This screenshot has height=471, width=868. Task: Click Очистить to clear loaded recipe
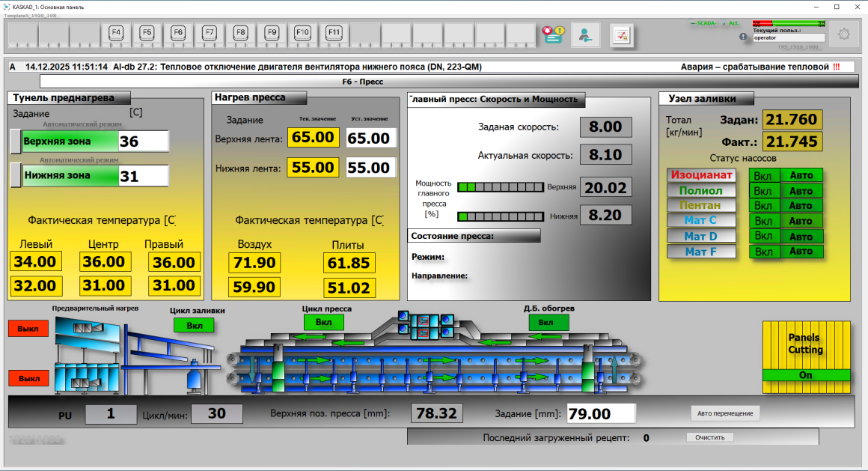pos(709,437)
